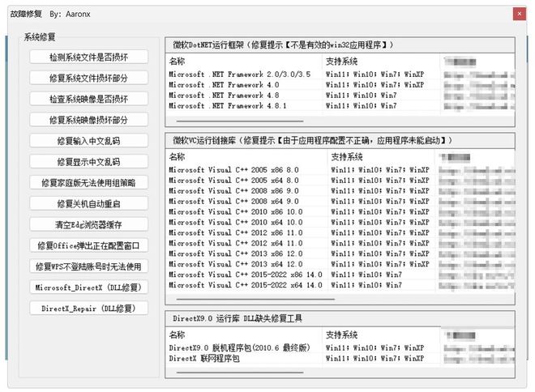Click 名称 column header in DirectX list
The height and width of the screenshot is (392, 535).
244,334
